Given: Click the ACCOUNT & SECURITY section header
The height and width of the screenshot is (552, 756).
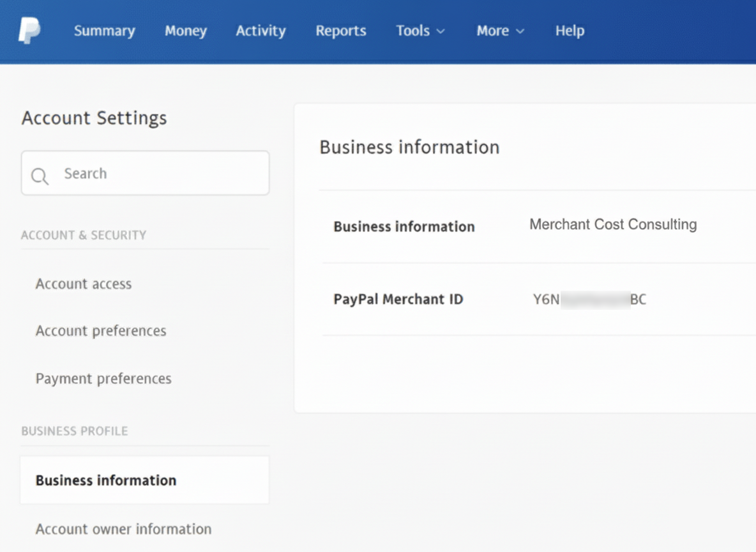Looking at the screenshot, I should 83,235.
